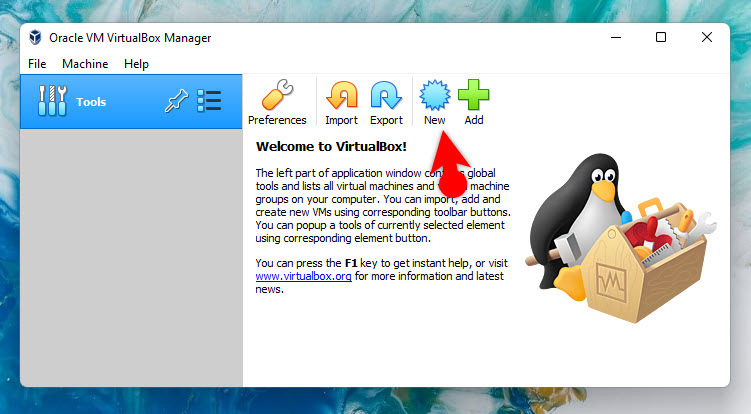Screen dimensions: 751x414
Task: Close the VirtualBox Manager window
Action: 706,37
